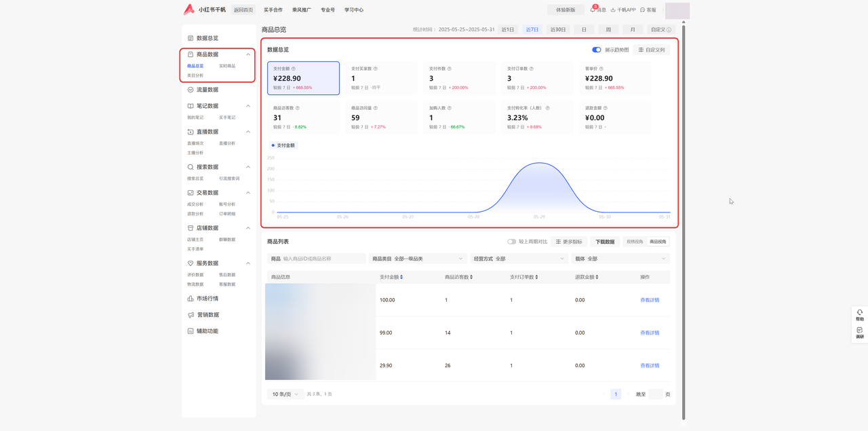
Task: Click the 调研 survey icon on right edge
Action: coord(859,331)
